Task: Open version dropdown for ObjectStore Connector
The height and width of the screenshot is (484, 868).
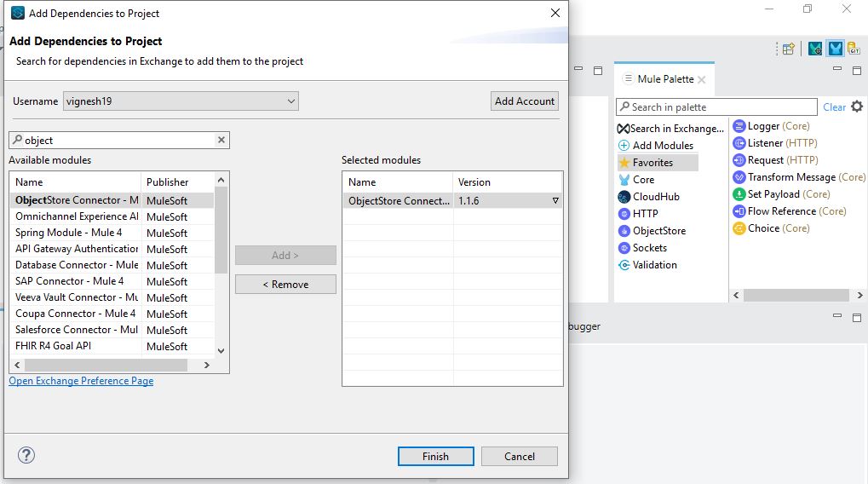Action: [555, 201]
